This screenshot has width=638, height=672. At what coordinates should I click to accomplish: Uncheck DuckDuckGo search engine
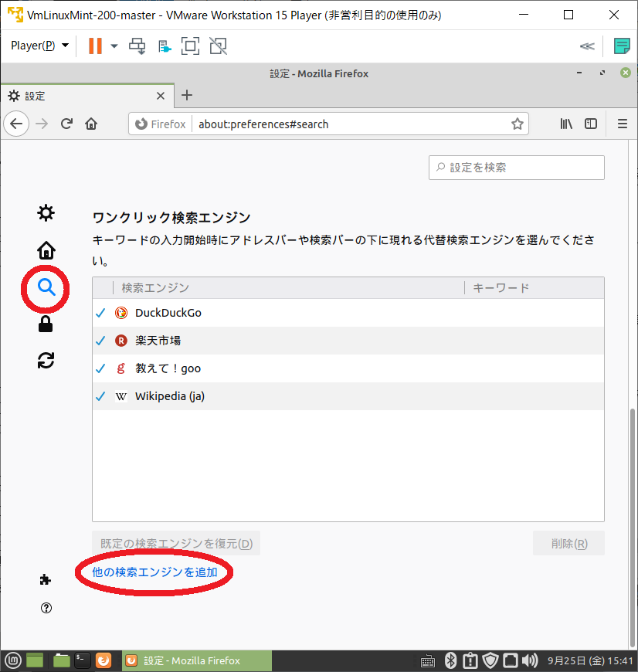click(100, 313)
